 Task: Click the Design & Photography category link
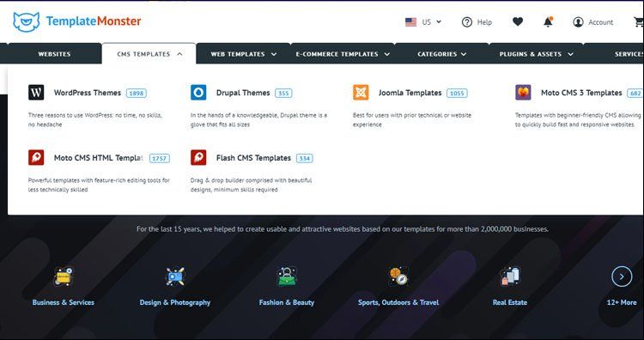click(175, 302)
